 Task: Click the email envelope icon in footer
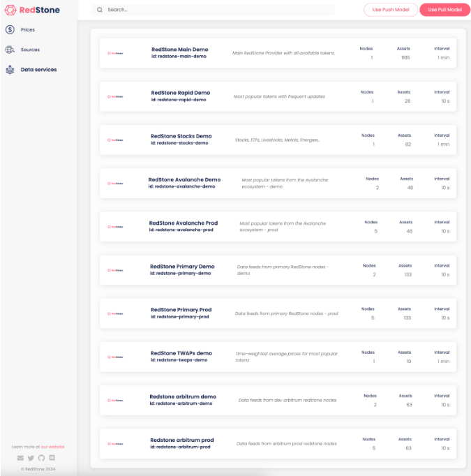click(20, 458)
